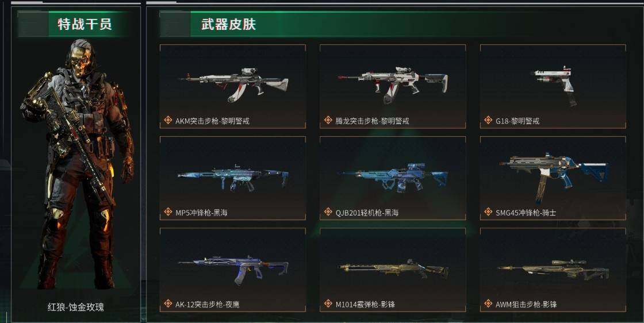The height and width of the screenshot is (323, 644).
Task: Choose the blue MP5 submachine gun image
Action: point(233,177)
